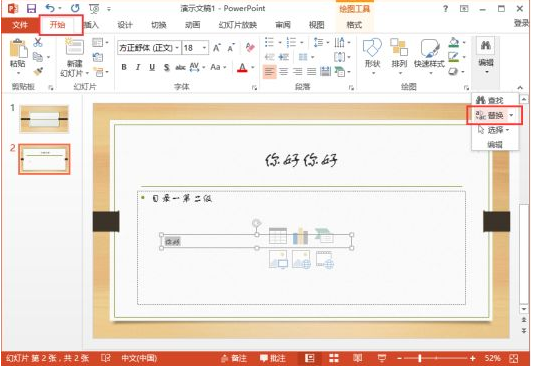The width and height of the screenshot is (534, 368).
Task: Clear all formatting with the eraser icon
Action: [250, 47]
